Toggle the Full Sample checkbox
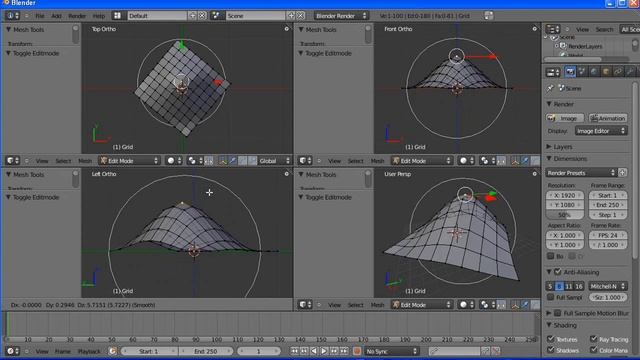Viewport: 640px width, 360px height. pos(550,297)
